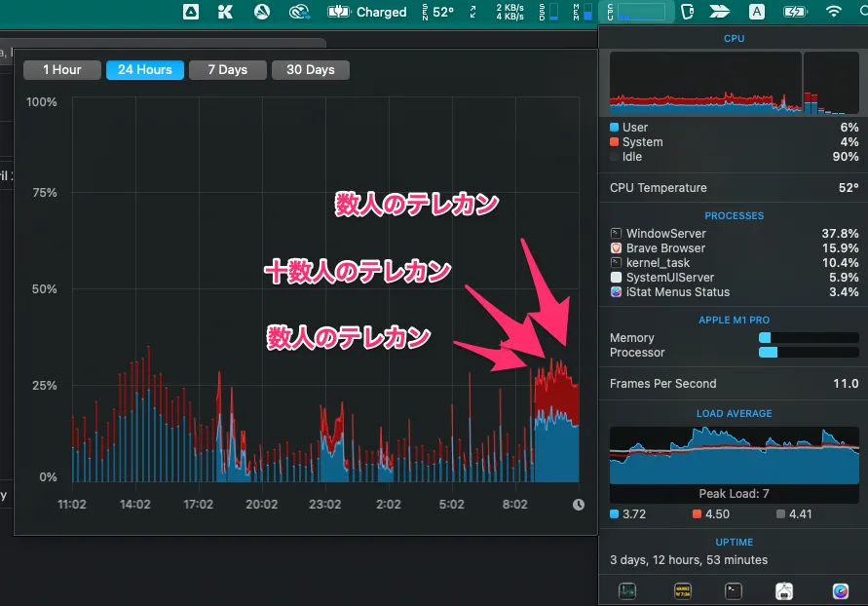Open Activity Monitor from bottom icon row
The width and height of the screenshot is (868, 606).
tap(627, 590)
